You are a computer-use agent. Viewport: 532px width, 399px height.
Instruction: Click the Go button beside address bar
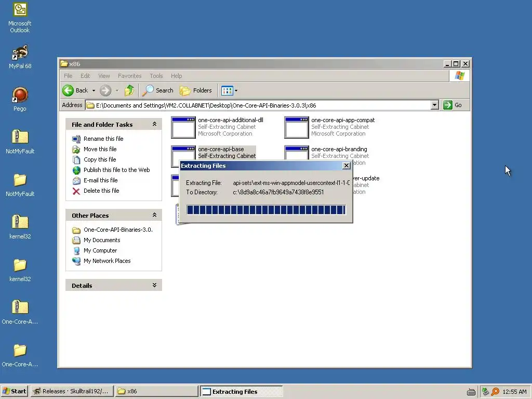tap(453, 105)
